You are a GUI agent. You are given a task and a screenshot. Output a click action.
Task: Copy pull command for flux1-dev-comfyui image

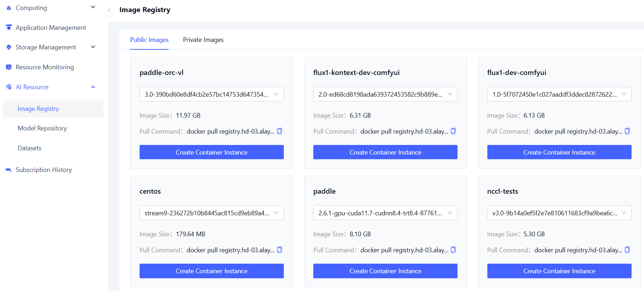point(627,131)
